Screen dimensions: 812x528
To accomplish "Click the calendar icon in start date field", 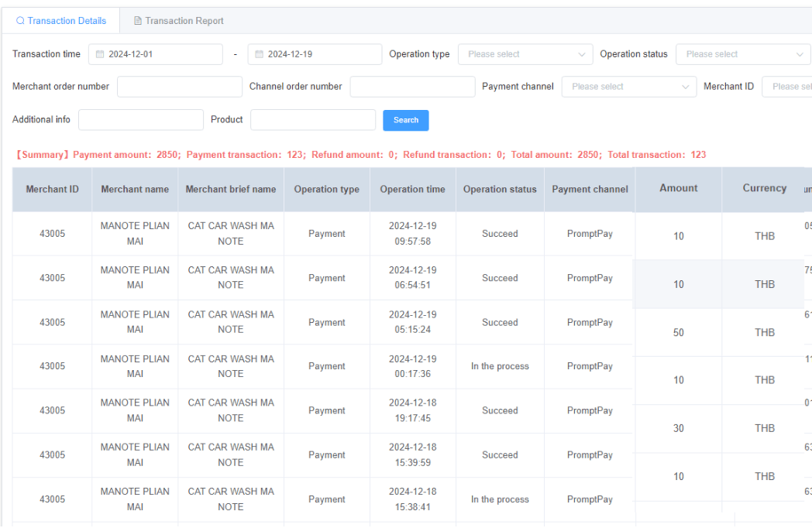I will [100, 54].
